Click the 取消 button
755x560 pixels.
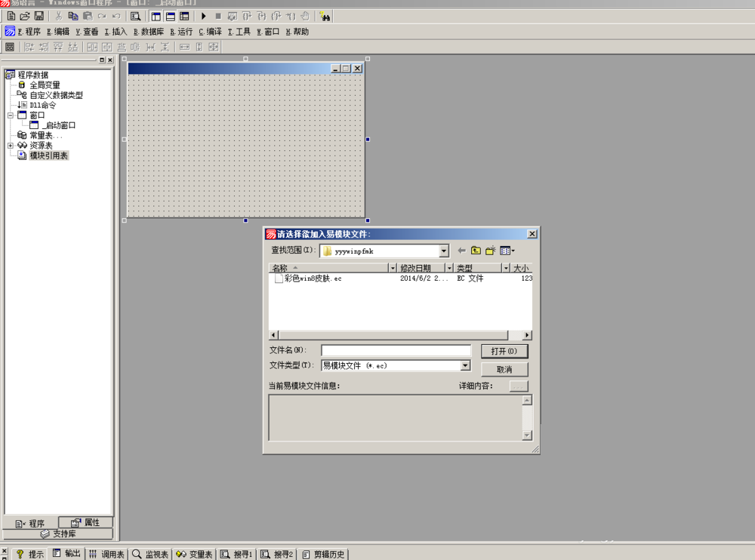pos(504,370)
